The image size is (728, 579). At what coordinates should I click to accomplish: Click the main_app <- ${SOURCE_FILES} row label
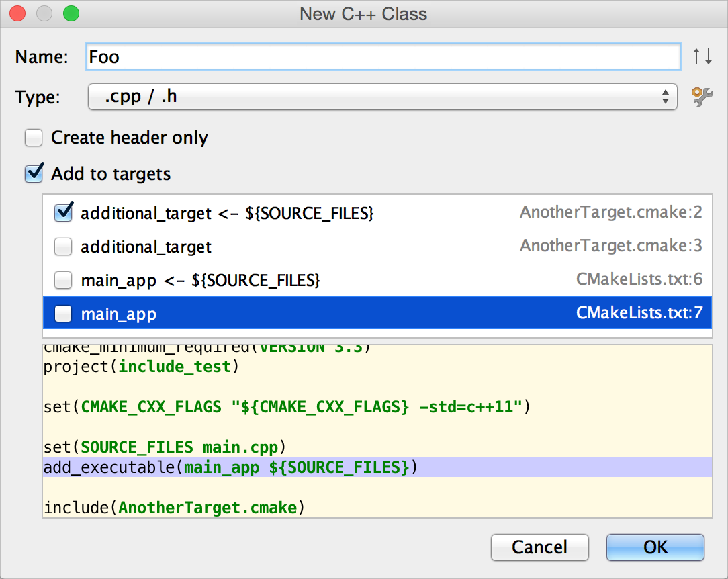(200, 281)
